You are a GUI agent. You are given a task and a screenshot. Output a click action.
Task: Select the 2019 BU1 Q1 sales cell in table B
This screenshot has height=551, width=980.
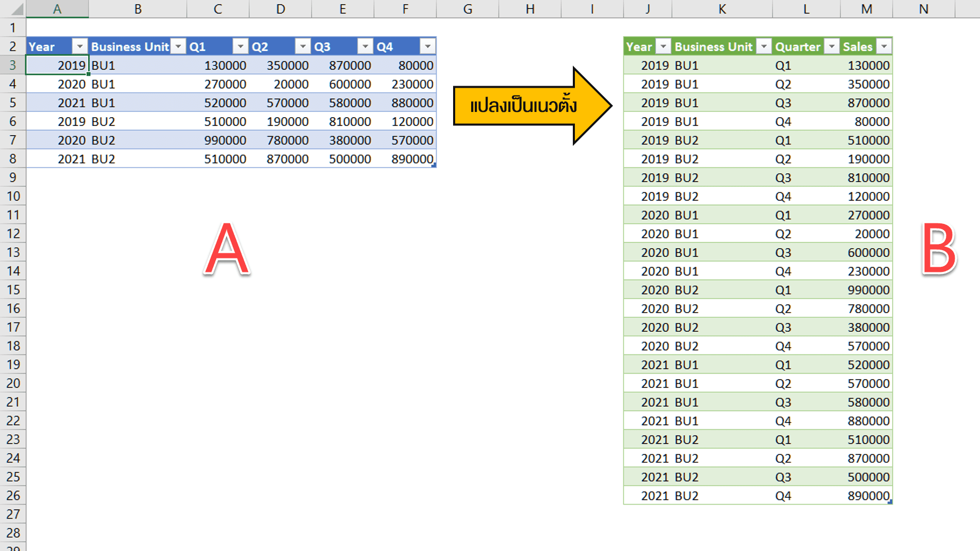click(867, 65)
